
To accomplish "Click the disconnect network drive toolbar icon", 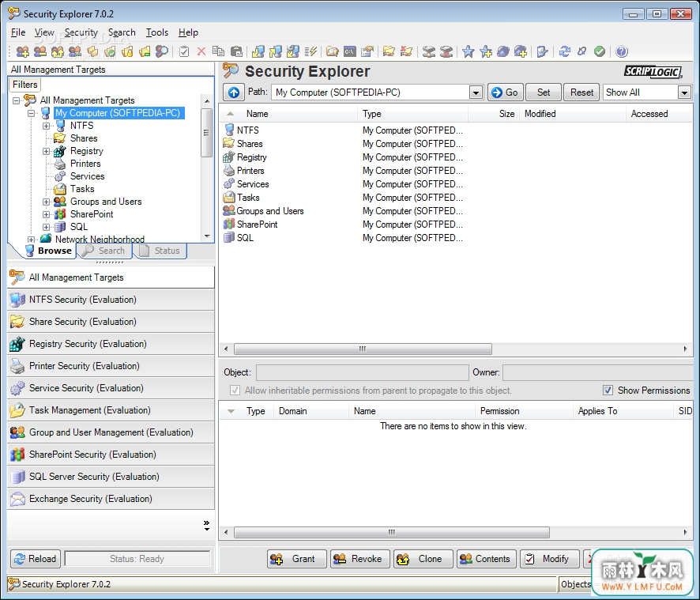I will coord(446,52).
